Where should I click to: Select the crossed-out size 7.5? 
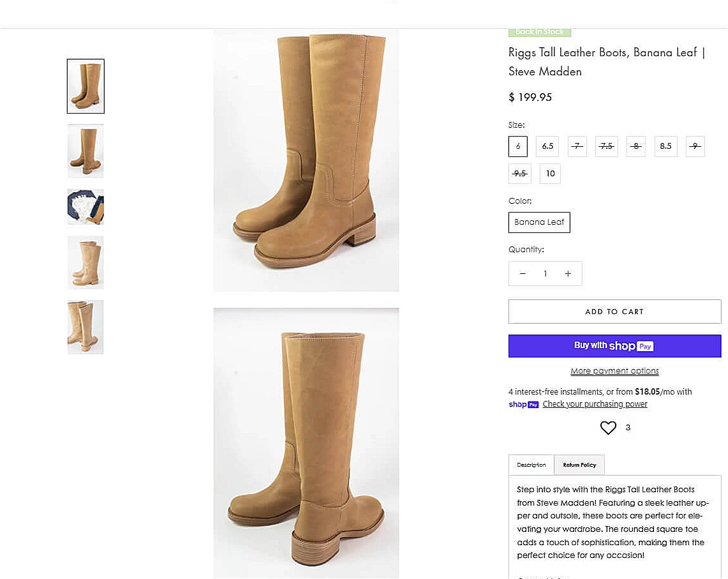[x=606, y=146]
